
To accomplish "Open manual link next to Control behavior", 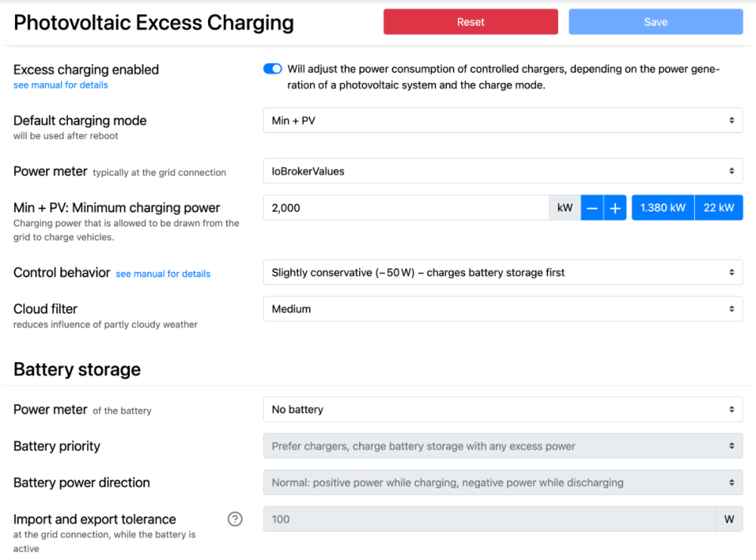I will (163, 274).
